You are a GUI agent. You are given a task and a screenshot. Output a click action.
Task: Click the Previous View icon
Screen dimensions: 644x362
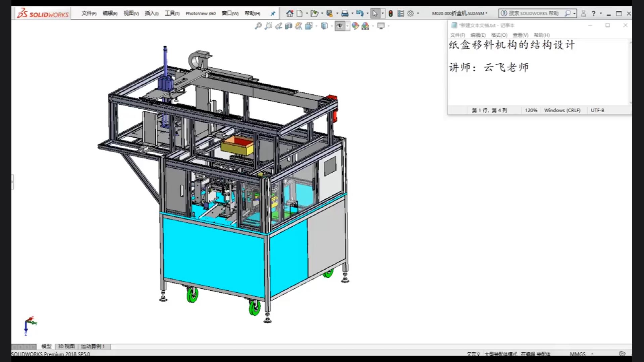(x=278, y=26)
